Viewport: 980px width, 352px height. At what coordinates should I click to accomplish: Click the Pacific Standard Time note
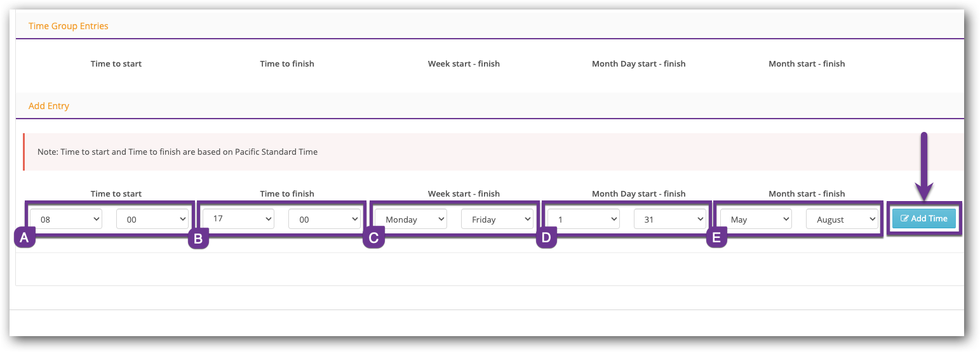177,152
